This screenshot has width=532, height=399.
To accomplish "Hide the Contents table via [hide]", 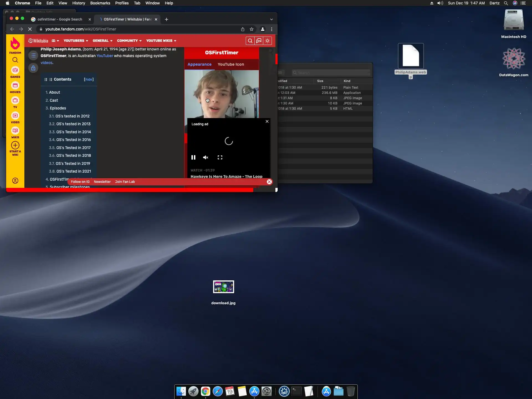I will coord(89,80).
